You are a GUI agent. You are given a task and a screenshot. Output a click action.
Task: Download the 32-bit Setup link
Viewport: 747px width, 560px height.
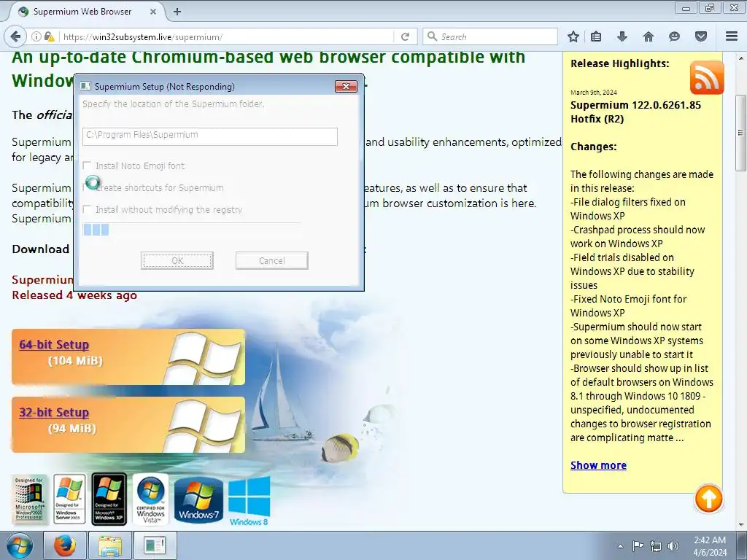pyautogui.click(x=54, y=413)
